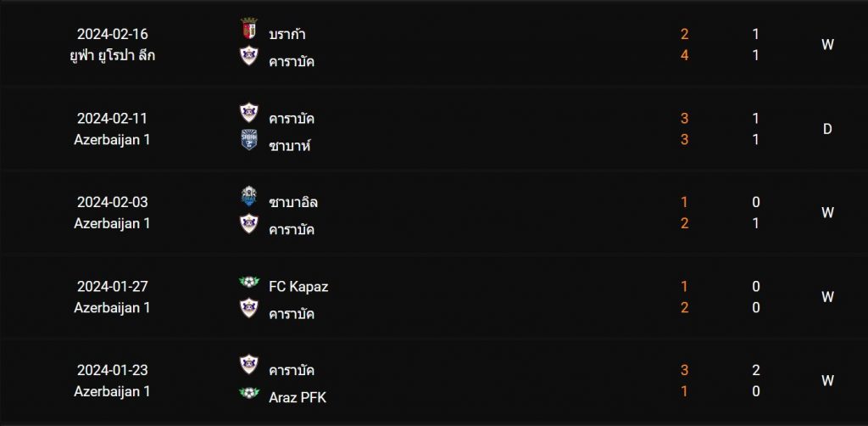Click the W result for the 2024-02-16 match
The image size is (868, 426).
[x=827, y=45]
